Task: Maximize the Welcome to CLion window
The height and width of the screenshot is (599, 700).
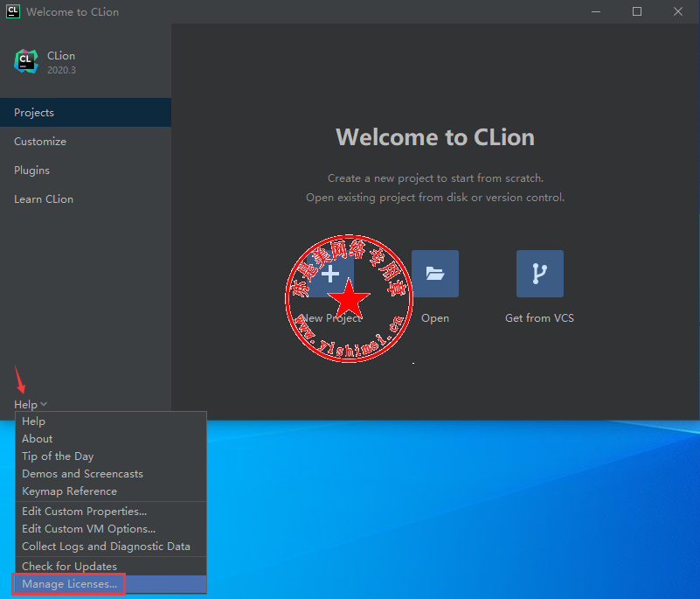Action: click(637, 11)
